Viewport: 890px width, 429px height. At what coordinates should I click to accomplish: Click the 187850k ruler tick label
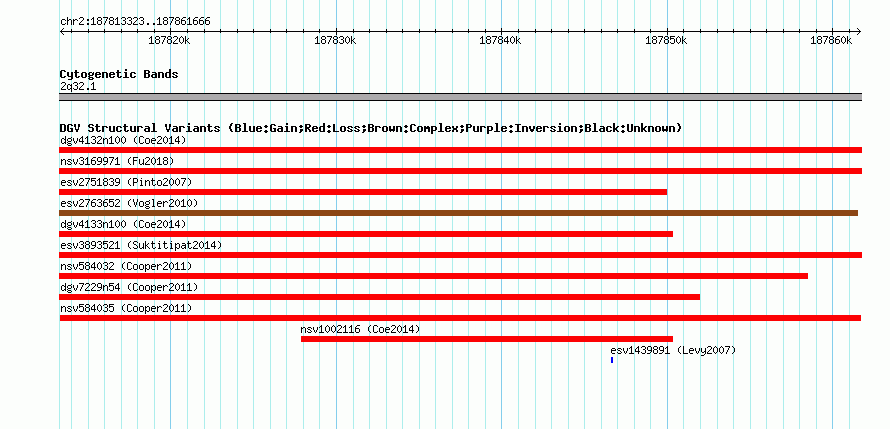pos(666,40)
